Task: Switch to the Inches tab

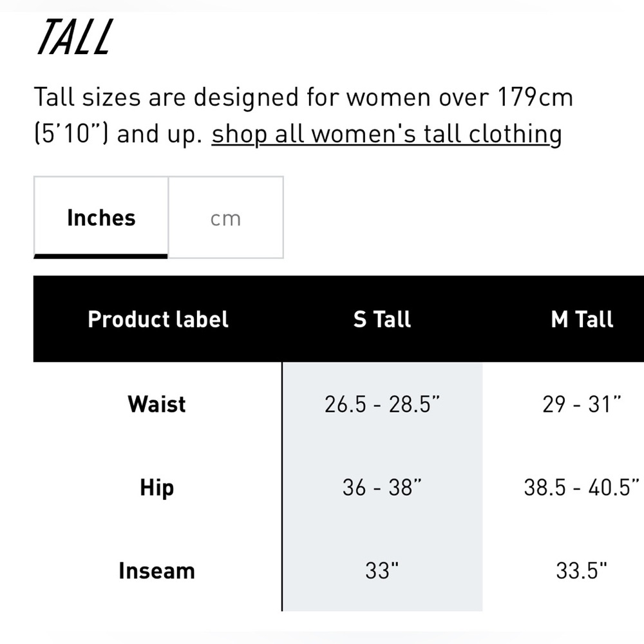Action: 101,218
